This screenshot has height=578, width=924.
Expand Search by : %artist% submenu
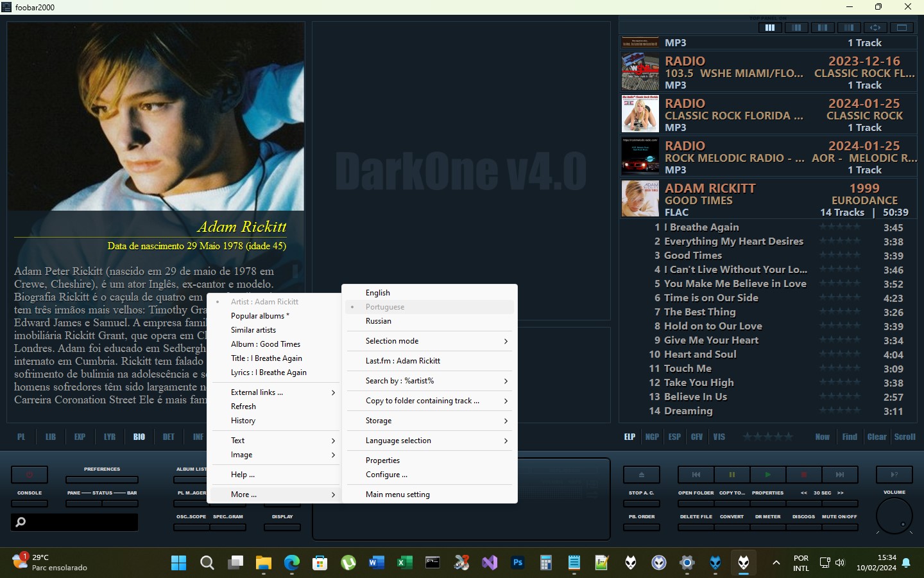(429, 381)
